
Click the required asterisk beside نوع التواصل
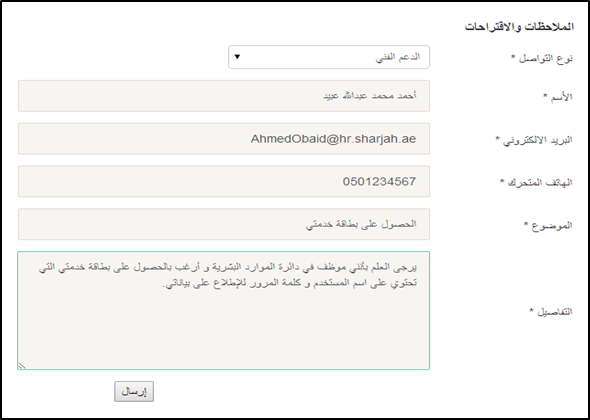pos(513,57)
